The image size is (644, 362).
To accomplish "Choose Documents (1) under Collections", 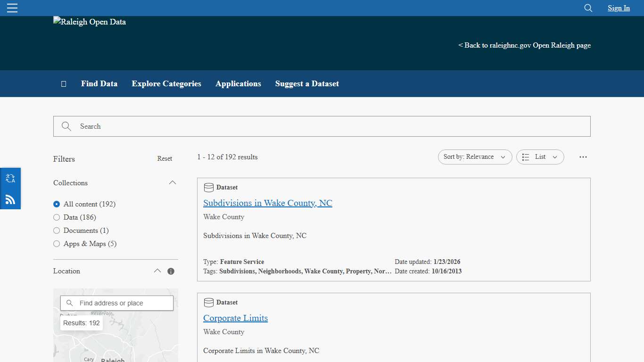I will pyautogui.click(x=57, y=230).
